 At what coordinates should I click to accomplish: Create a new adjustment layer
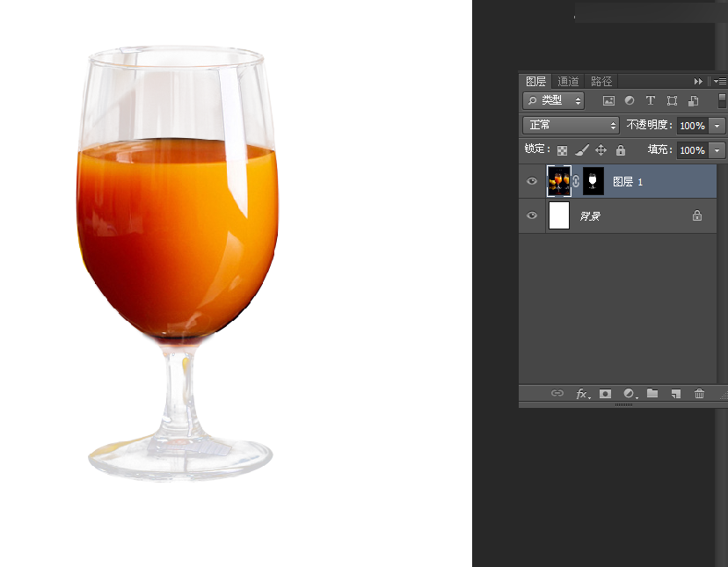pos(628,394)
